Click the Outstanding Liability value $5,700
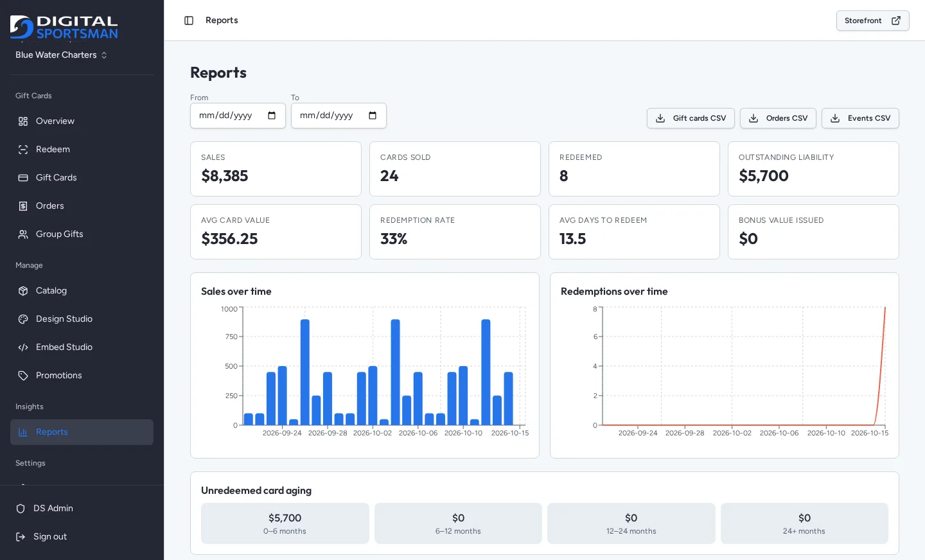The height and width of the screenshot is (560, 925). 764,176
